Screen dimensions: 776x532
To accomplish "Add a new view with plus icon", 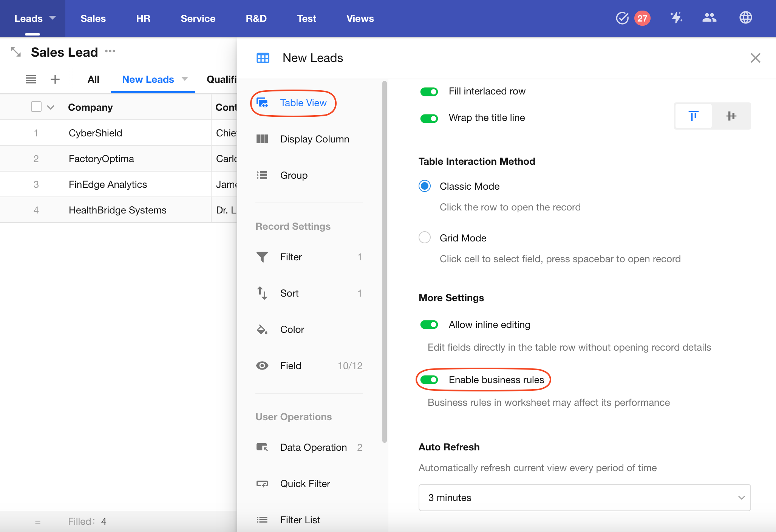I will click(55, 79).
